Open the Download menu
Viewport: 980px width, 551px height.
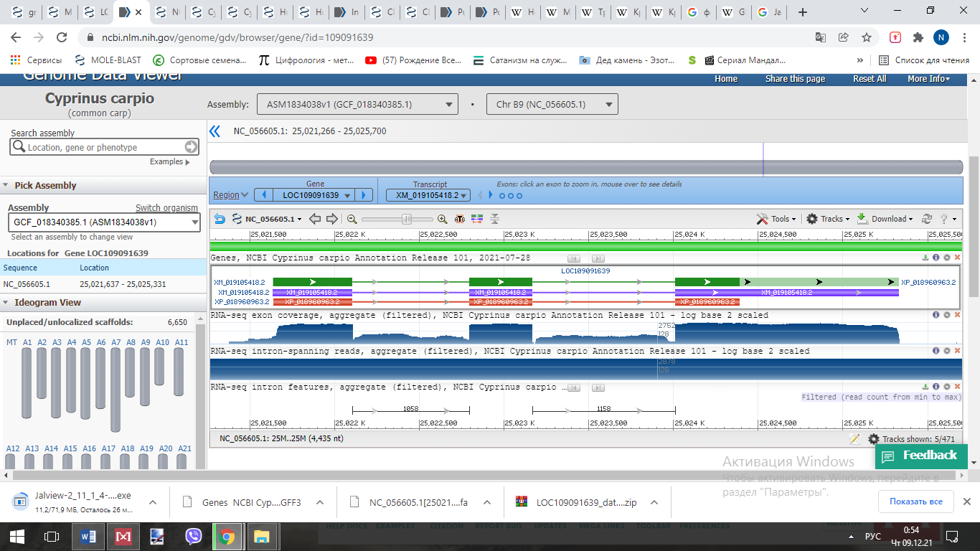tap(885, 219)
